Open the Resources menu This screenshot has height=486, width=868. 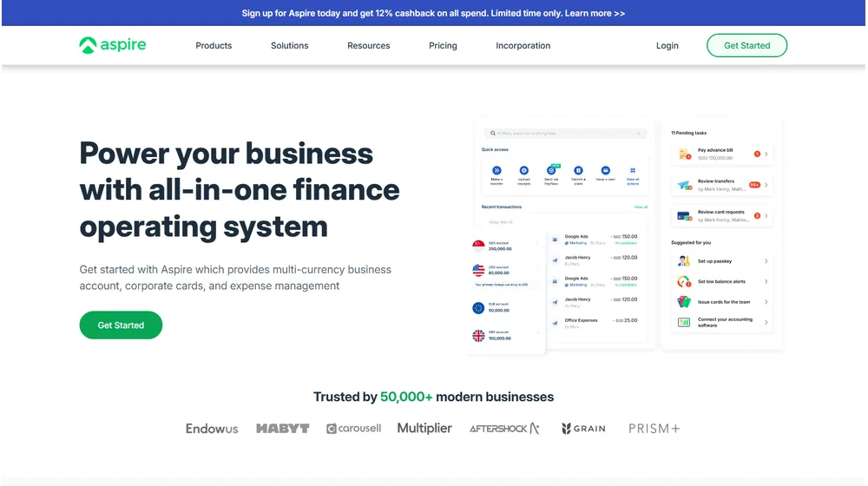(x=369, y=45)
